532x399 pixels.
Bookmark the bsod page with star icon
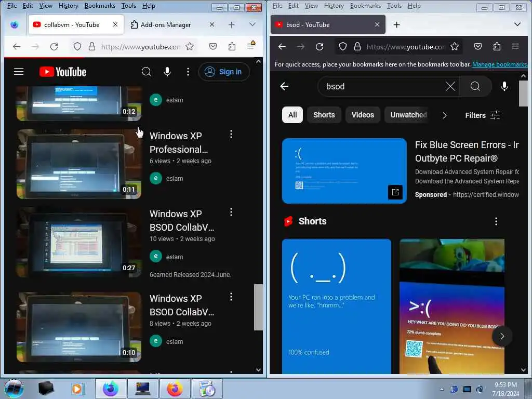coord(455,46)
